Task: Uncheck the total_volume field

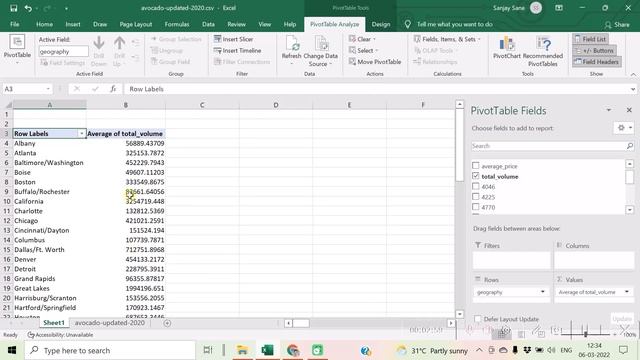Action: (476, 176)
